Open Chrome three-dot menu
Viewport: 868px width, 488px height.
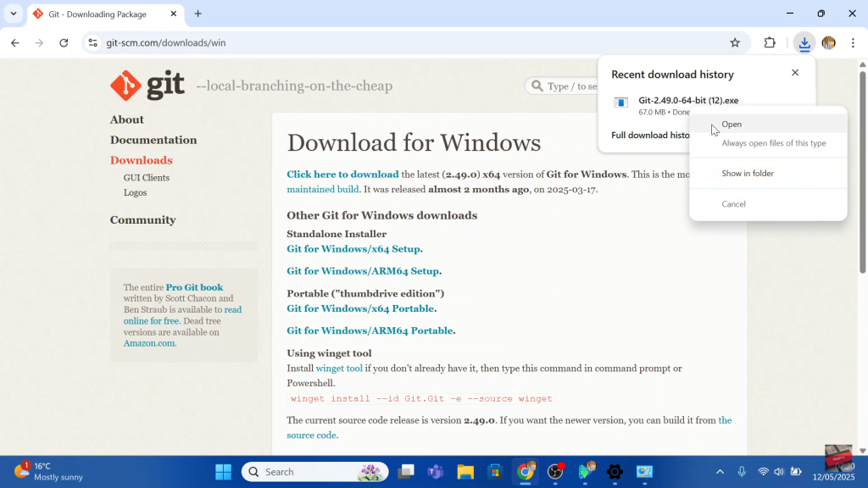tap(853, 42)
